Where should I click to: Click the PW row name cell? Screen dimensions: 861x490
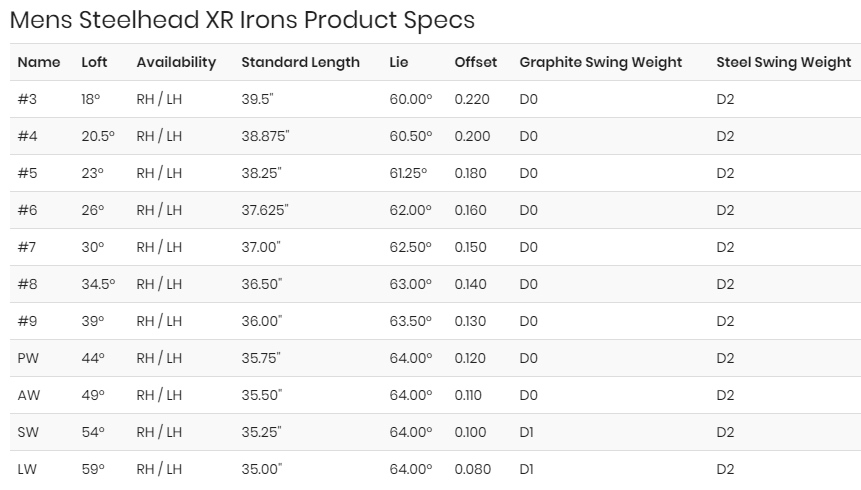click(29, 358)
